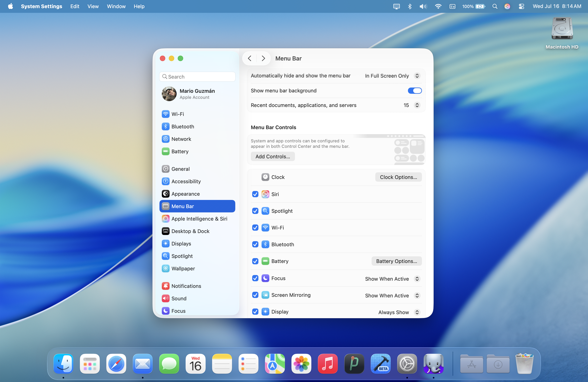Open Wallpaper settings in the sidebar
Viewport: 588px width, 382px height.
[x=197, y=268]
